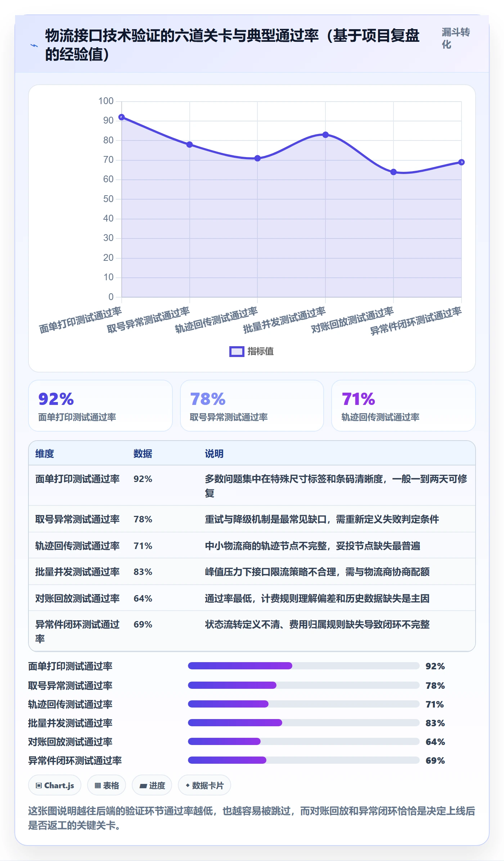
Task: Click the 指标值 legend label
Action: (x=260, y=351)
